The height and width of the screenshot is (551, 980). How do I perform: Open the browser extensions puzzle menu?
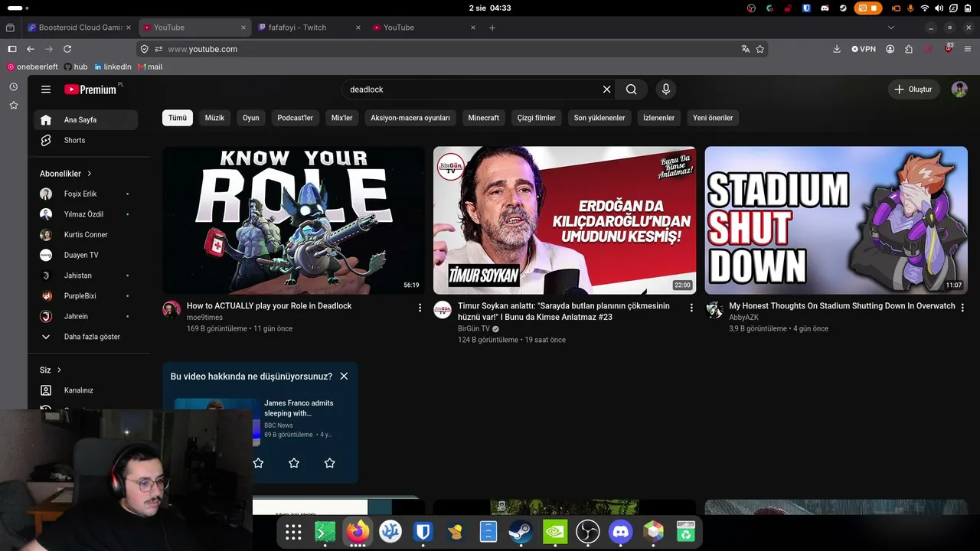[909, 49]
